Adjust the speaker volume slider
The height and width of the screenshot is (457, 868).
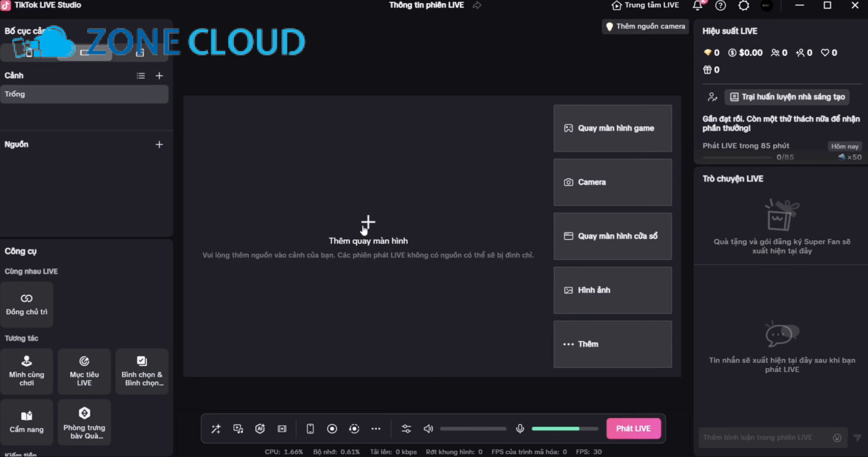coord(473,429)
